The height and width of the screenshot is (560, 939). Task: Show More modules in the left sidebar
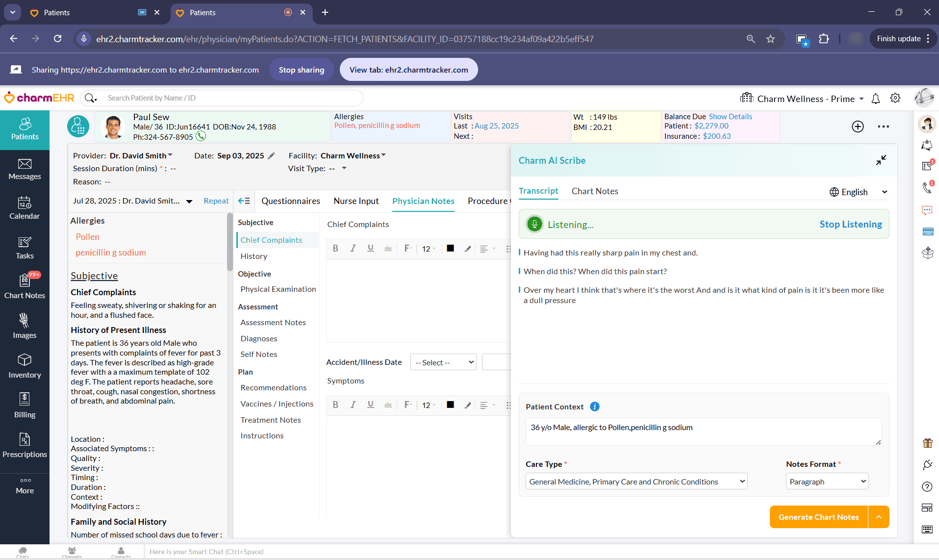click(x=25, y=486)
